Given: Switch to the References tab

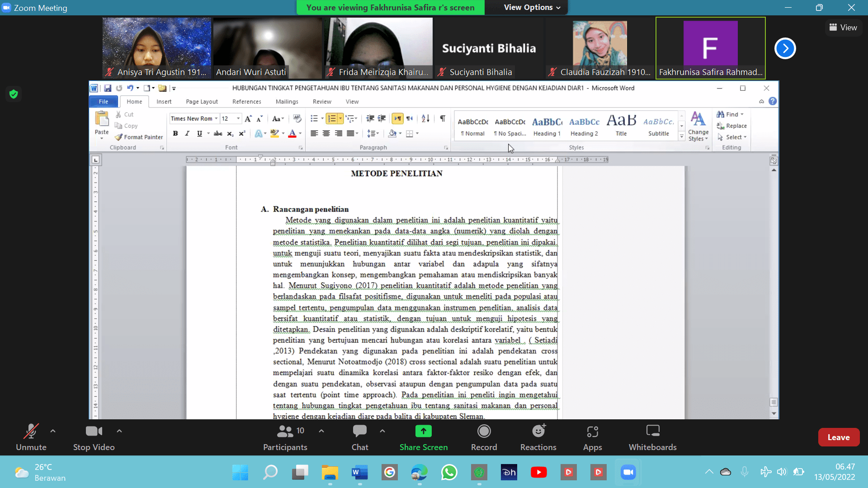Looking at the screenshot, I should [x=246, y=101].
